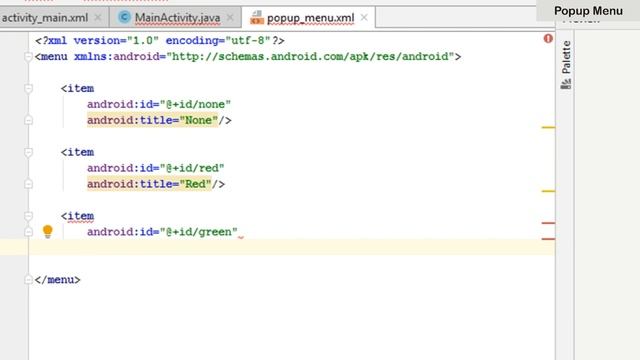Close the activity_main.xml tab
Image resolution: width=640 pixels, height=360 pixels.
(x=98, y=18)
